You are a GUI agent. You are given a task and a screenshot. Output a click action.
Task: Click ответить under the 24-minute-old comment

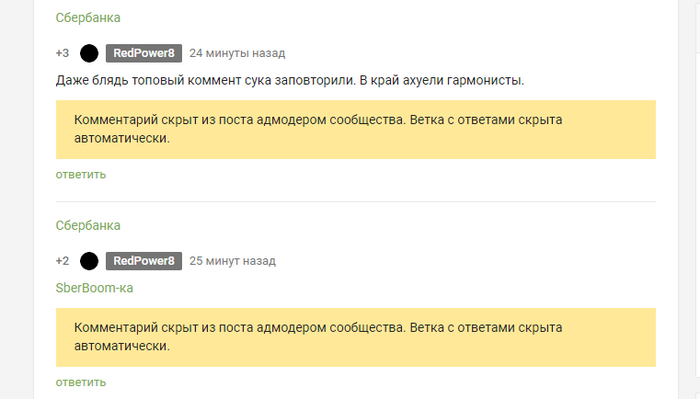pyautogui.click(x=81, y=175)
